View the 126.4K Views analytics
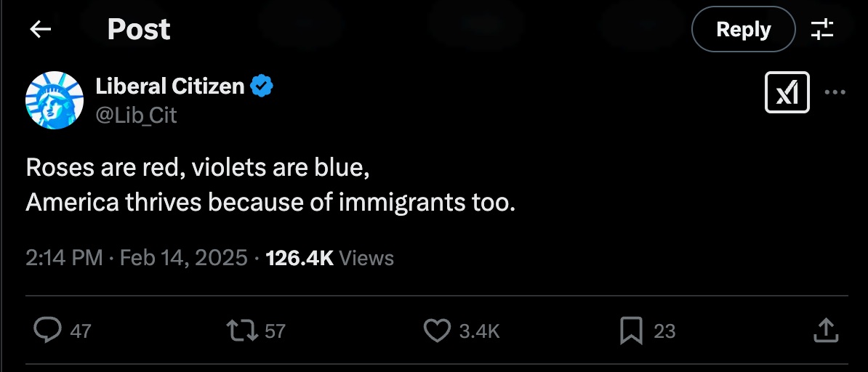868x372 pixels. pyautogui.click(x=330, y=258)
